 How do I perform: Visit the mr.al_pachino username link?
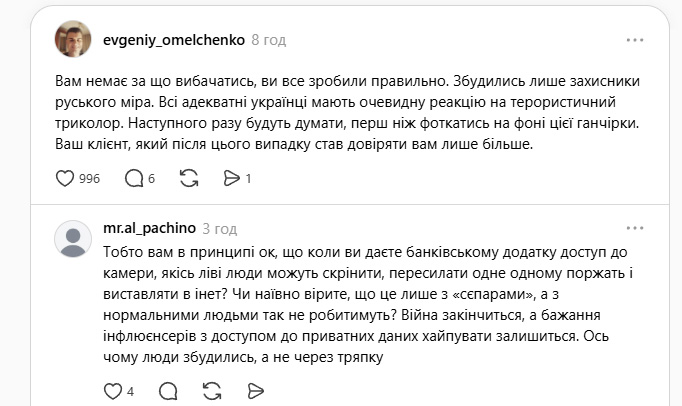(148, 229)
